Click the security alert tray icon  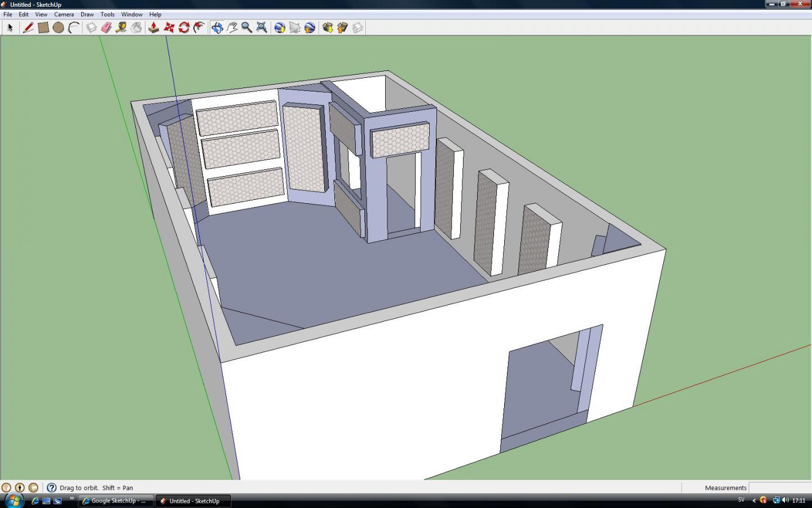pyautogui.click(x=764, y=500)
